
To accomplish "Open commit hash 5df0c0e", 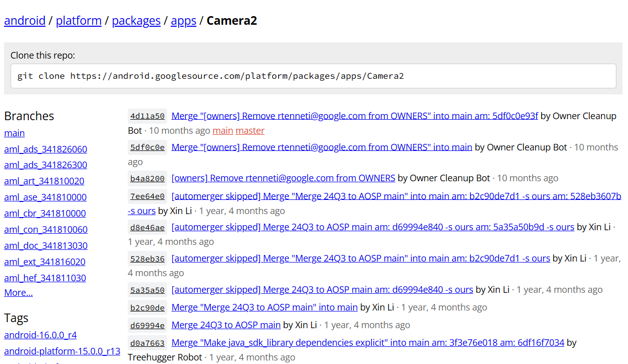I will coord(147,147).
